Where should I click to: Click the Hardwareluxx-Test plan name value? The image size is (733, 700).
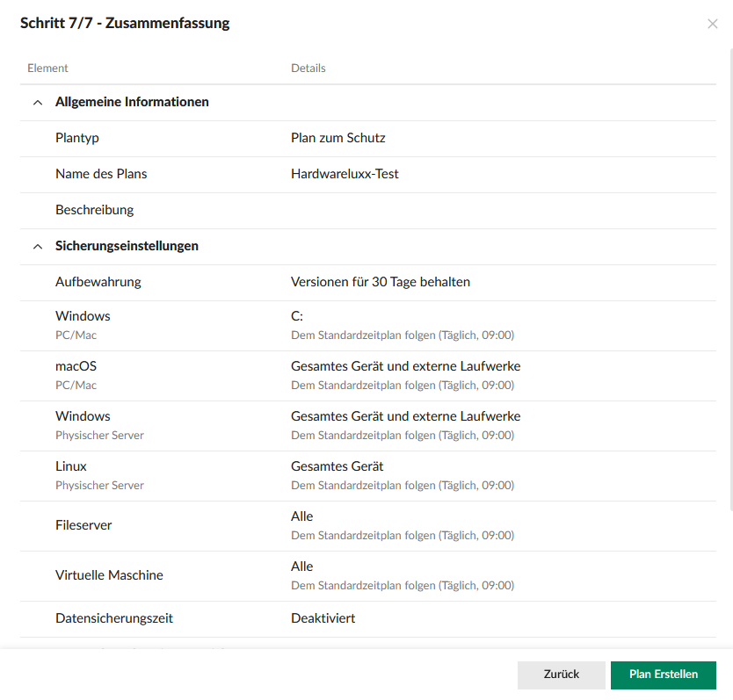click(345, 174)
